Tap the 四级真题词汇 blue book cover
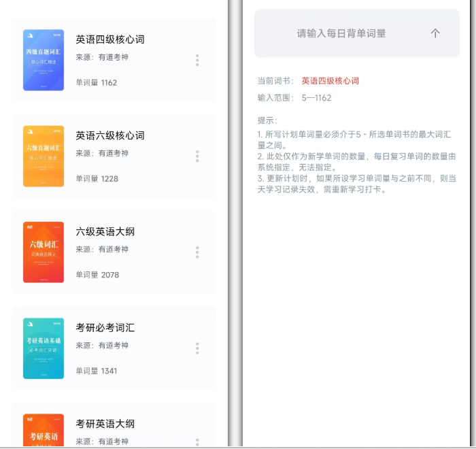 [x=44, y=60]
